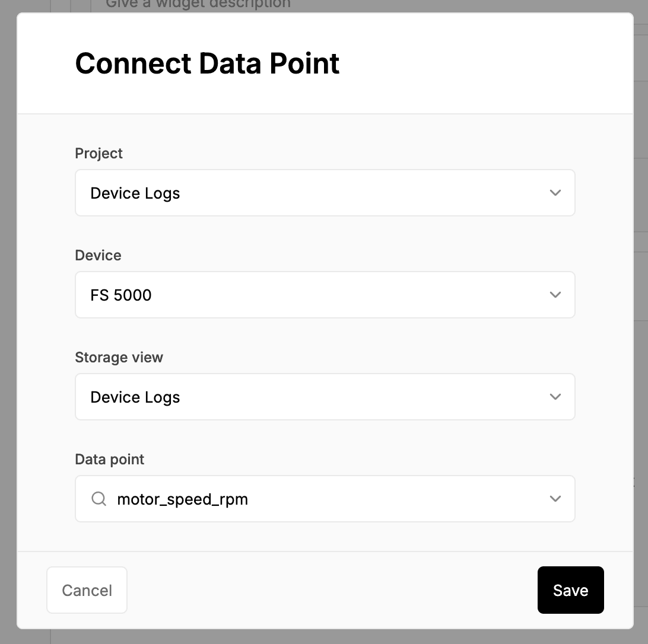Image resolution: width=648 pixels, height=644 pixels.
Task: Click the chevron arrow in Storage view field
Action: (x=555, y=397)
